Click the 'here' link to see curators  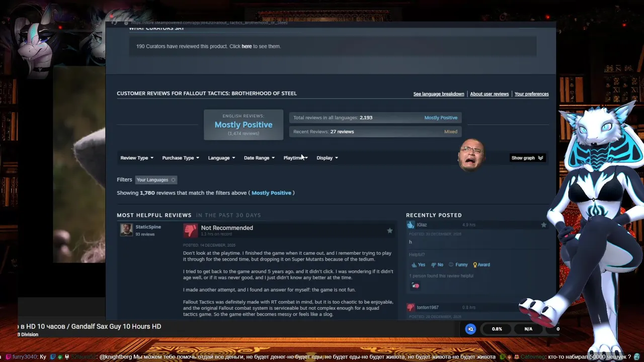point(247,46)
